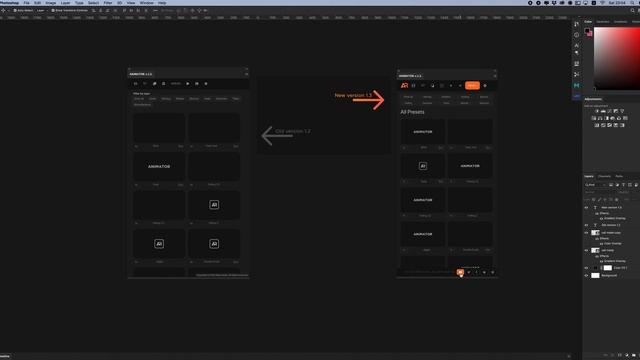Open the Character panel icon (letter A)
The width and height of the screenshot is (640, 360).
[576, 45]
